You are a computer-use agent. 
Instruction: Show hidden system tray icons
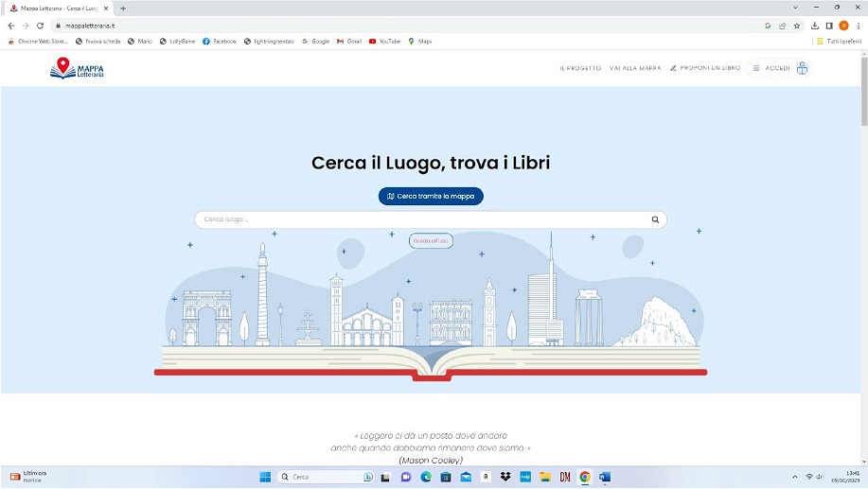pyautogui.click(x=795, y=477)
